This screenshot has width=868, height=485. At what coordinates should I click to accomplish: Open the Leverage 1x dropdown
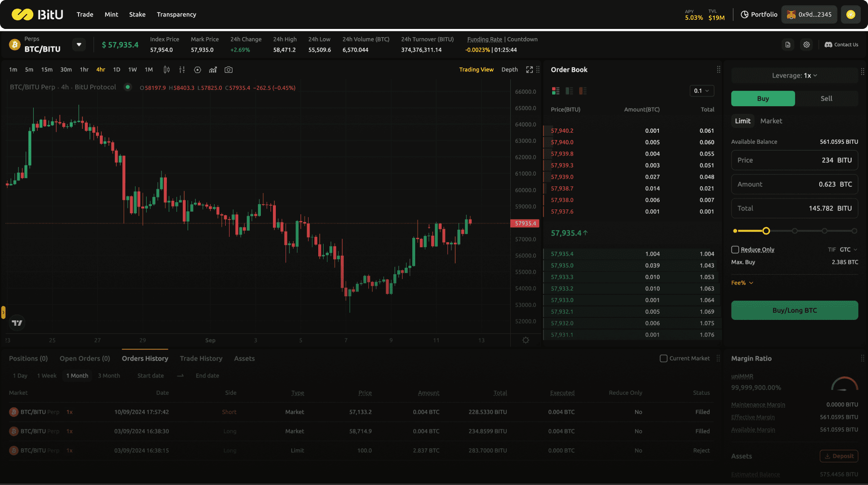pos(794,76)
